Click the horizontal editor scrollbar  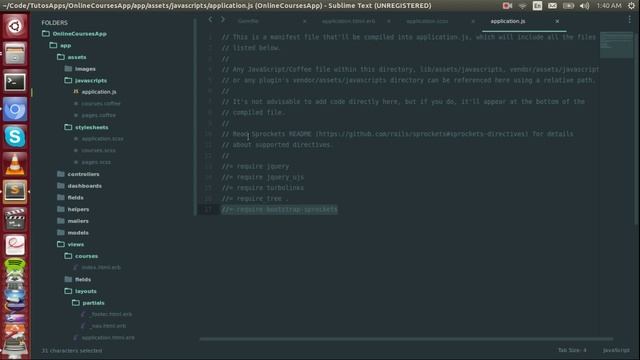coord(406,338)
